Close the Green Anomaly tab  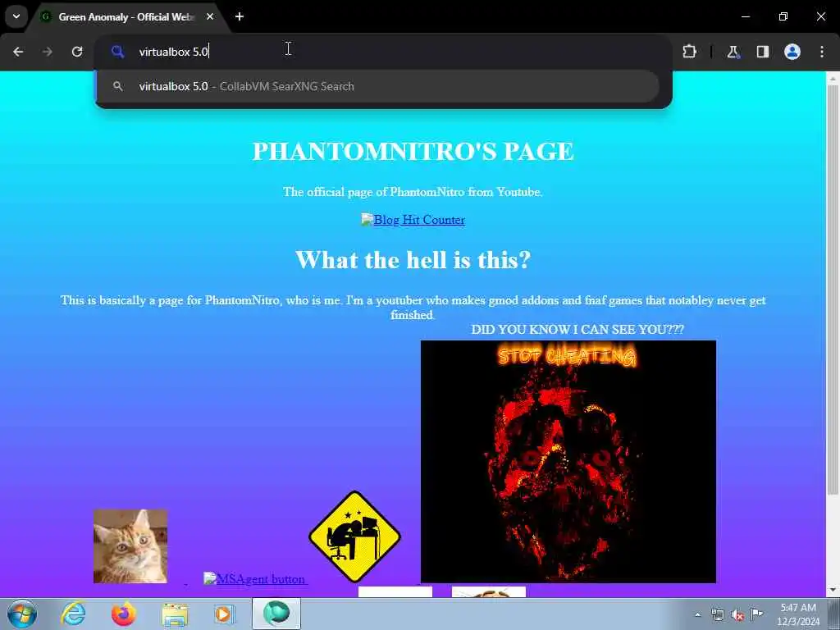[x=210, y=16]
